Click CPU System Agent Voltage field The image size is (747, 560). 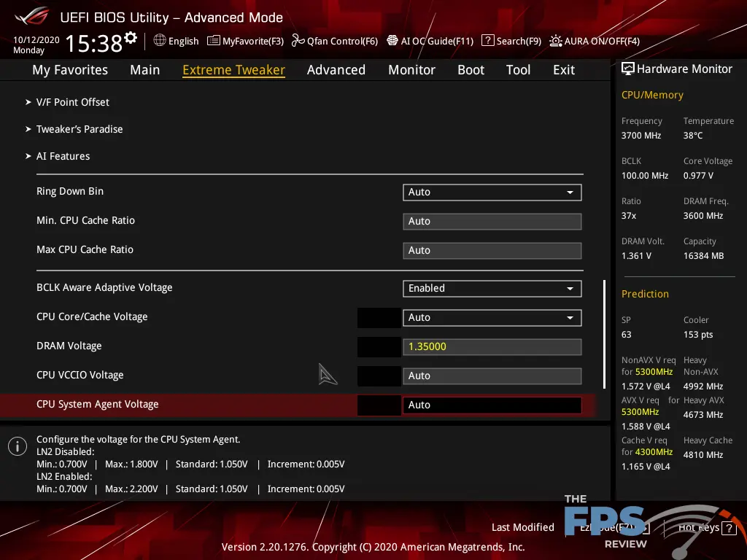[x=492, y=405]
